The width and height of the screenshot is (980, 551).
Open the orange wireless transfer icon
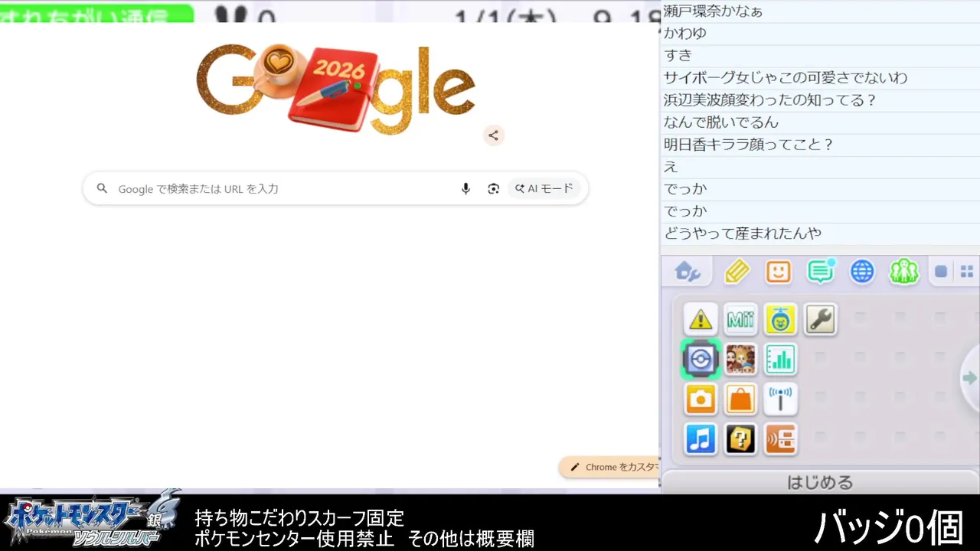tap(780, 439)
